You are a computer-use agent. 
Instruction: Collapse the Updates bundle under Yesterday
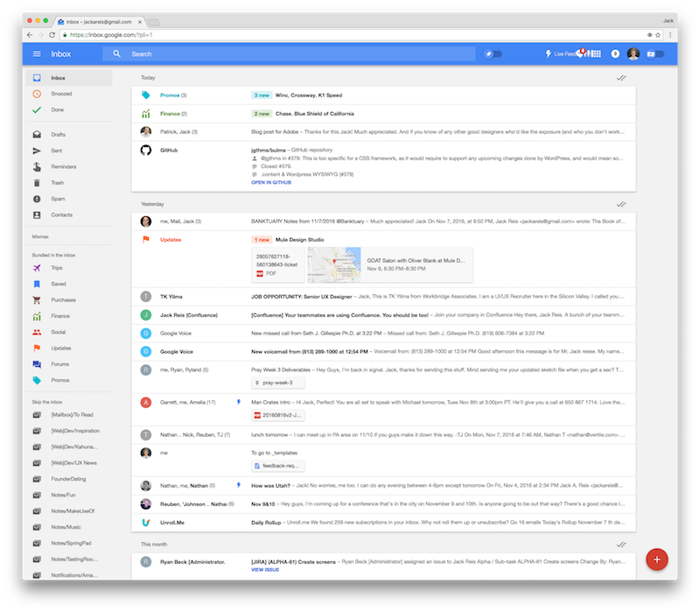pos(171,239)
